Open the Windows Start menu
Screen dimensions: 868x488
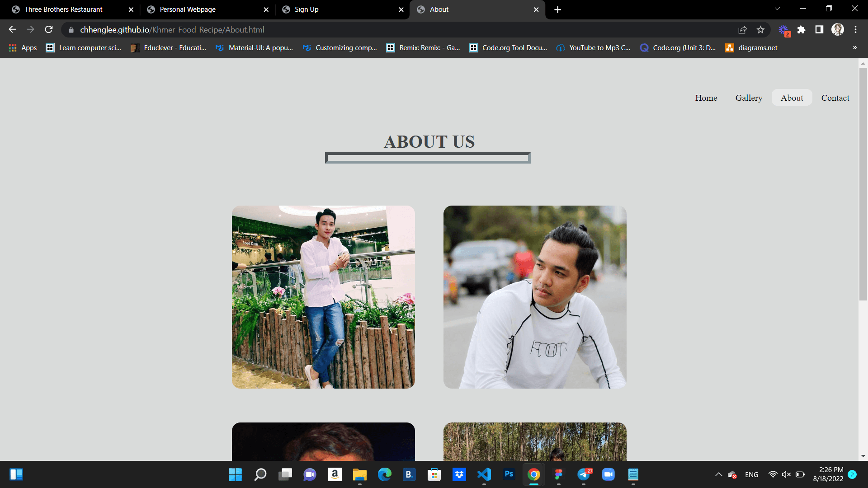(x=235, y=474)
